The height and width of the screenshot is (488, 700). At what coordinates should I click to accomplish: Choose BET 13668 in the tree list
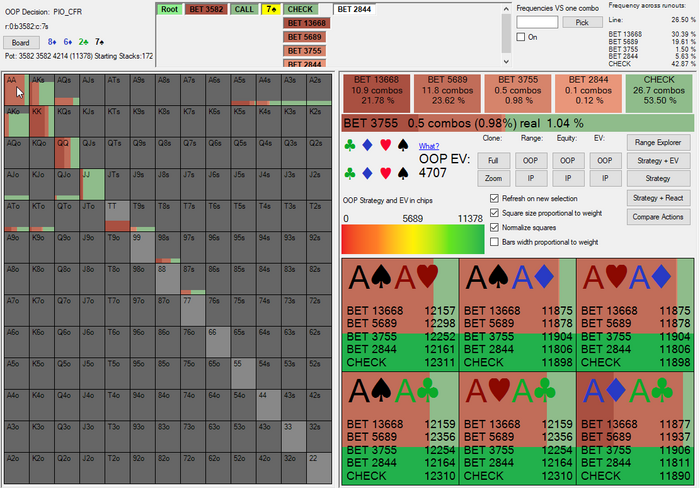click(306, 23)
